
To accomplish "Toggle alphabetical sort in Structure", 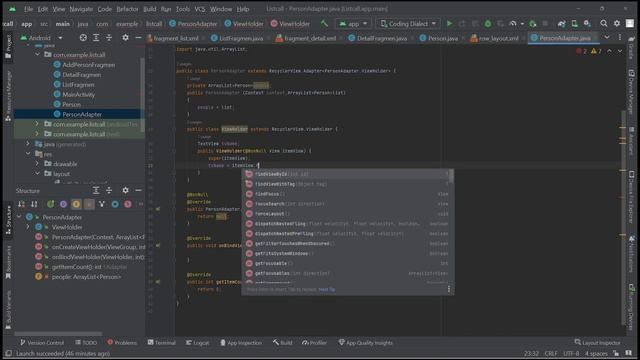I will click(34, 204).
